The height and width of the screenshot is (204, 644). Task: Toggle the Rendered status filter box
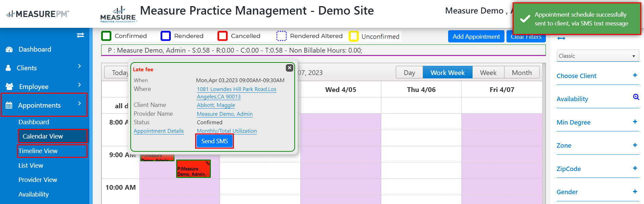[166, 36]
